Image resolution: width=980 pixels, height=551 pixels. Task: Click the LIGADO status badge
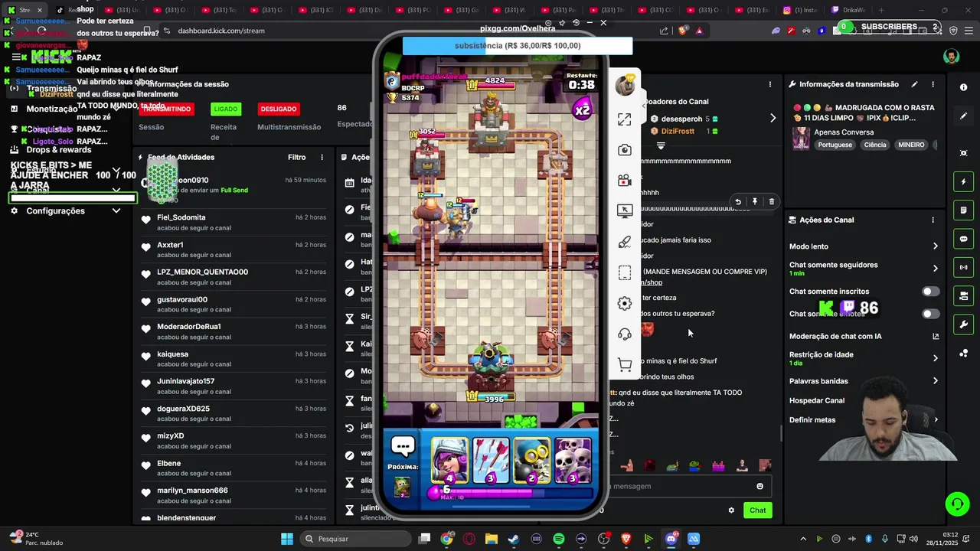pos(226,109)
